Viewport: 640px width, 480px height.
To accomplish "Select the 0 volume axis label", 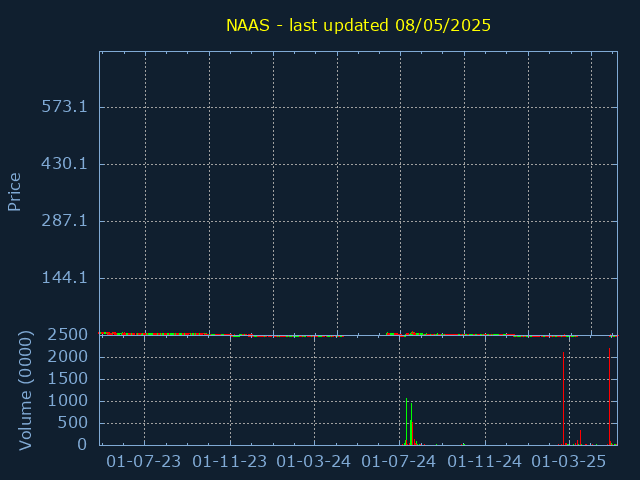I will [x=82, y=444].
